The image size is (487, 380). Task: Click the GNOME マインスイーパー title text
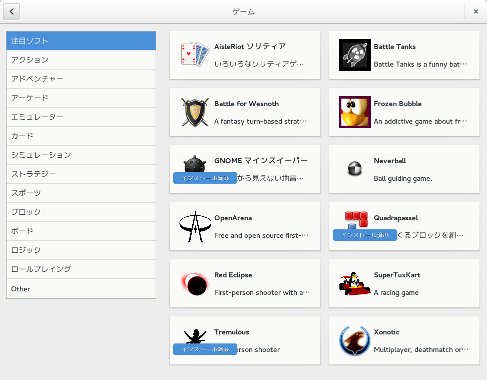[x=261, y=161]
